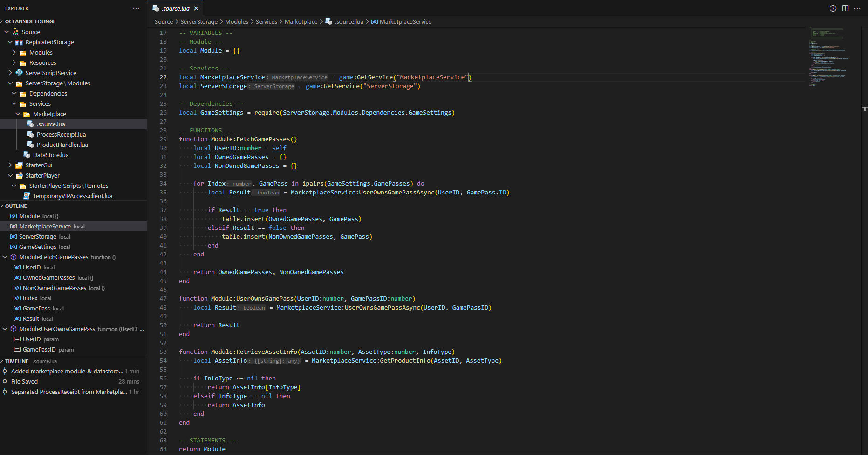The width and height of the screenshot is (868, 455).
Task: Expand the StarterGui chevron
Action: [10, 165]
